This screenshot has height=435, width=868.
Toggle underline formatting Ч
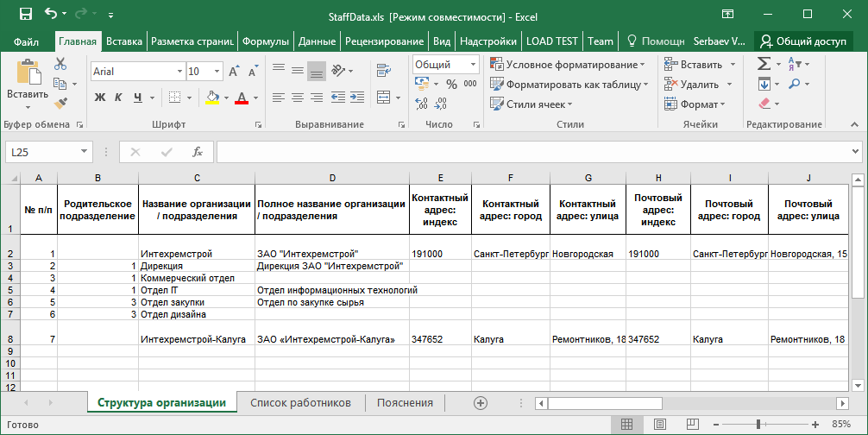click(x=137, y=98)
